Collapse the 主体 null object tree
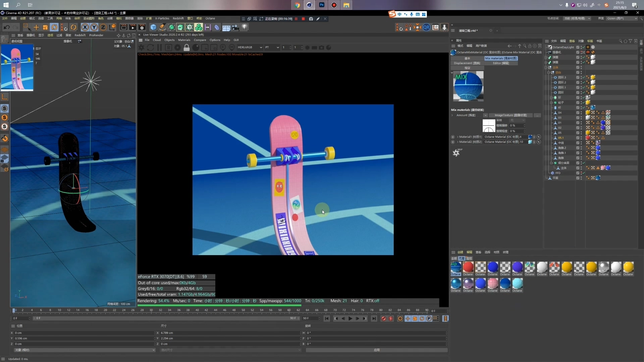 (x=546, y=67)
